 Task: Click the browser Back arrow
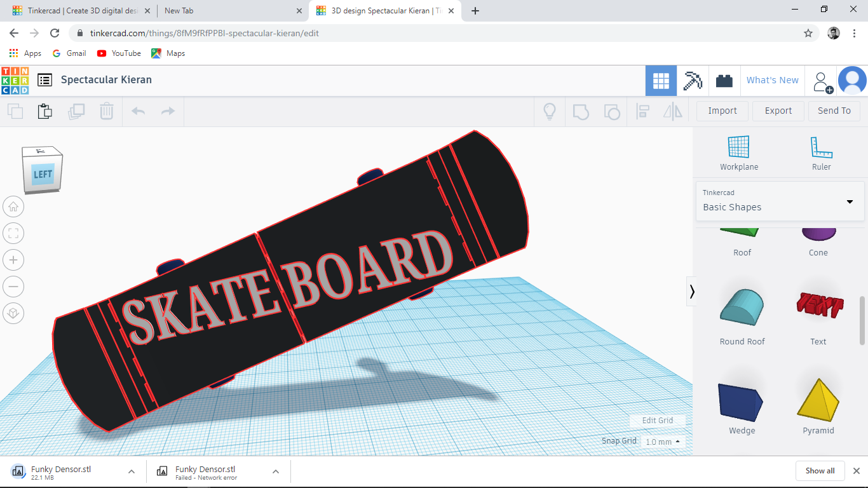(14, 33)
